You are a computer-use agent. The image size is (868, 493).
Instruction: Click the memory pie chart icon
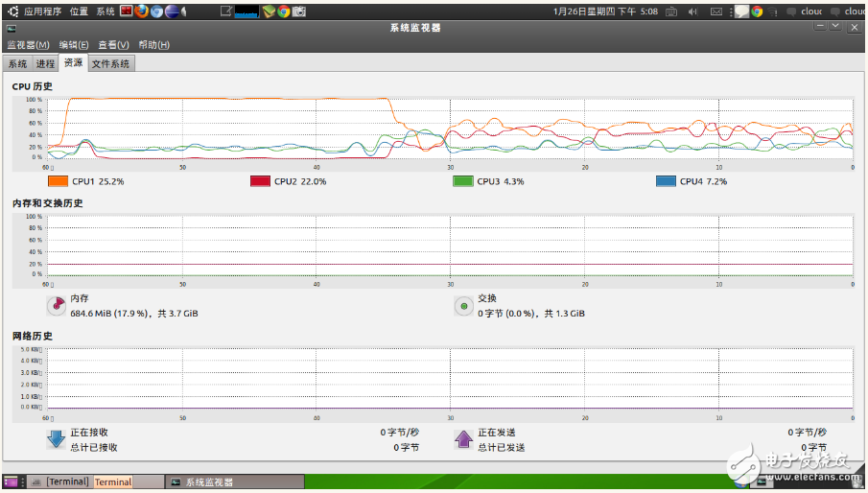pyautogui.click(x=57, y=305)
